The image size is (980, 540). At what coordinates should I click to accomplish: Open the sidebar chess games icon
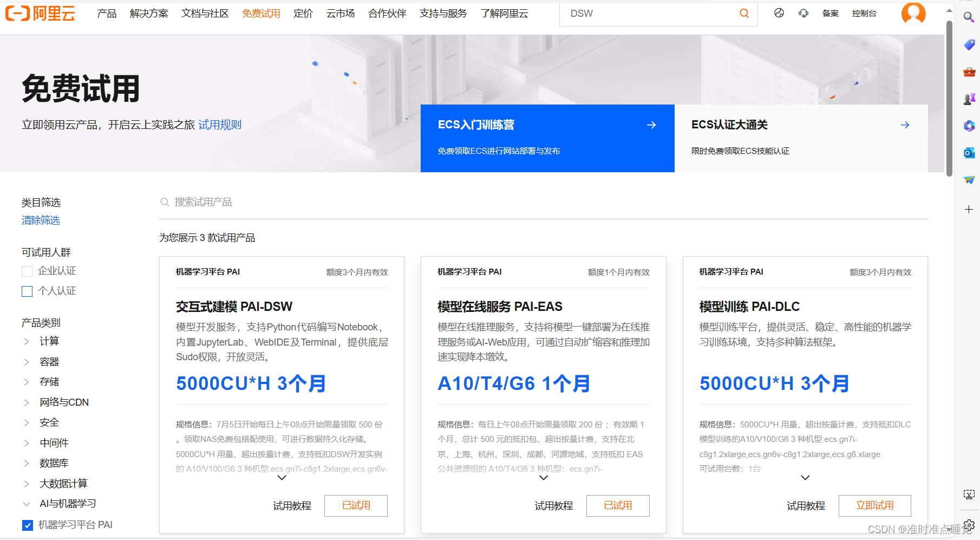969,99
